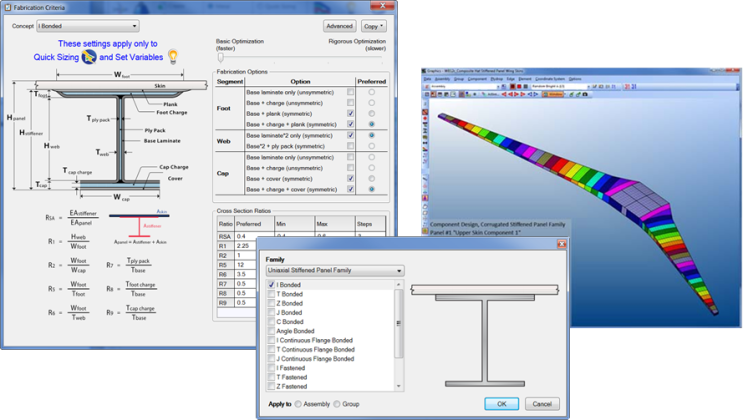The width and height of the screenshot is (743, 420).
Task: Click the first icon in Graphics left toolbar
Action: pos(424,102)
